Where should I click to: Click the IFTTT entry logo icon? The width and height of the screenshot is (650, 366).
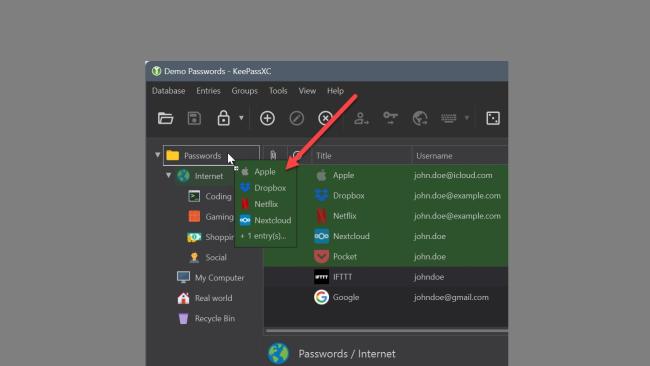(321, 277)
